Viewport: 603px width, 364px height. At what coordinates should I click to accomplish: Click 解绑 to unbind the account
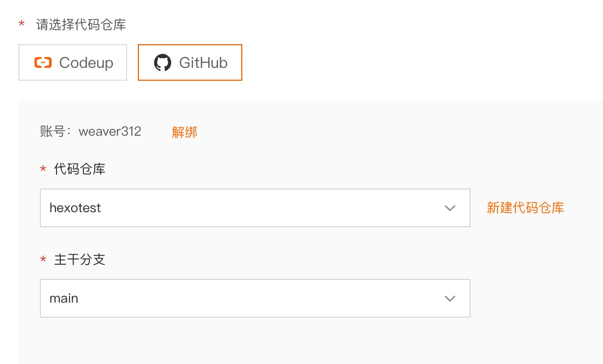[x=185, y=132]
